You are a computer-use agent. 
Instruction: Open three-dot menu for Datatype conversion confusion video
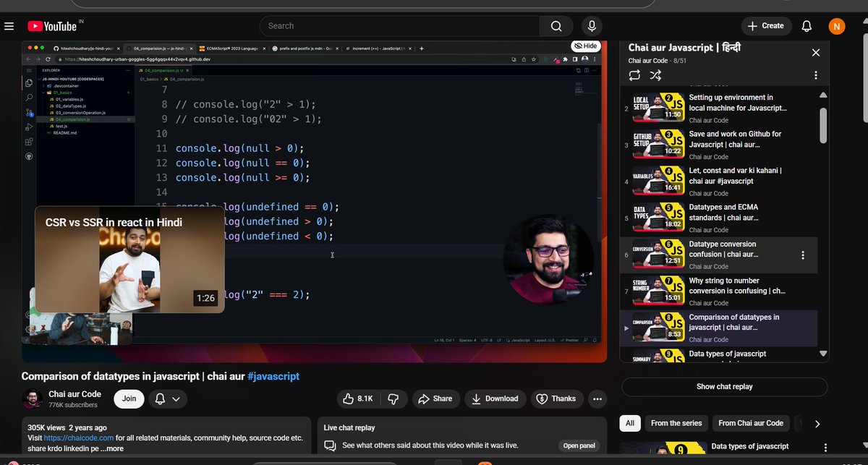coord(803,255)
